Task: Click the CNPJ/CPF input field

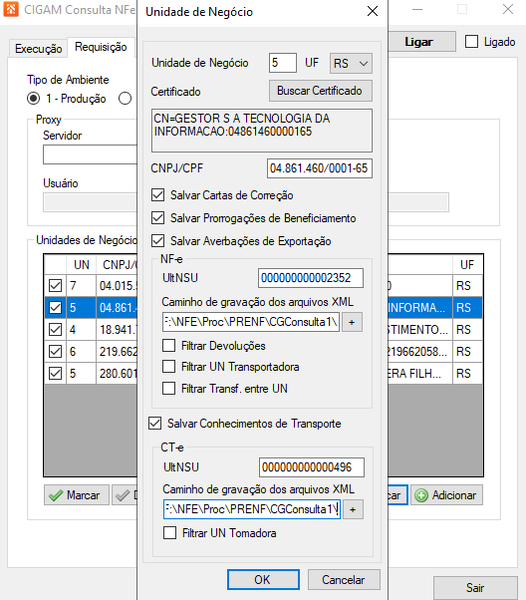Action: tap(319, 168)
